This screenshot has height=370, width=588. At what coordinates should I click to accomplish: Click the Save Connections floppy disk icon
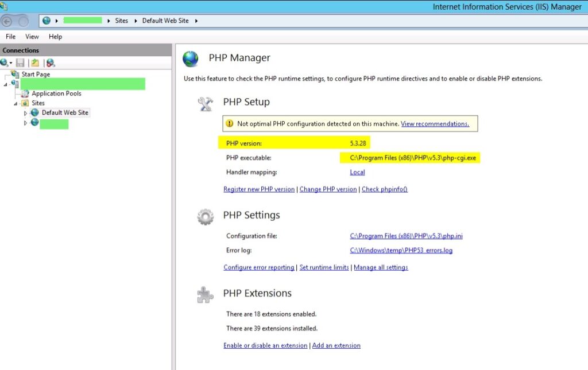tap(20, 63)
